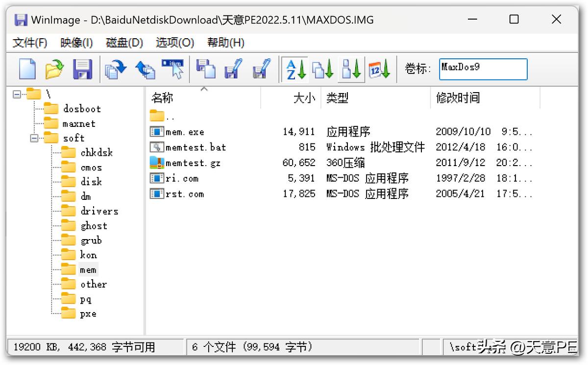Click the image information icon with cursor
588x365 pixels.
(172, 69)
